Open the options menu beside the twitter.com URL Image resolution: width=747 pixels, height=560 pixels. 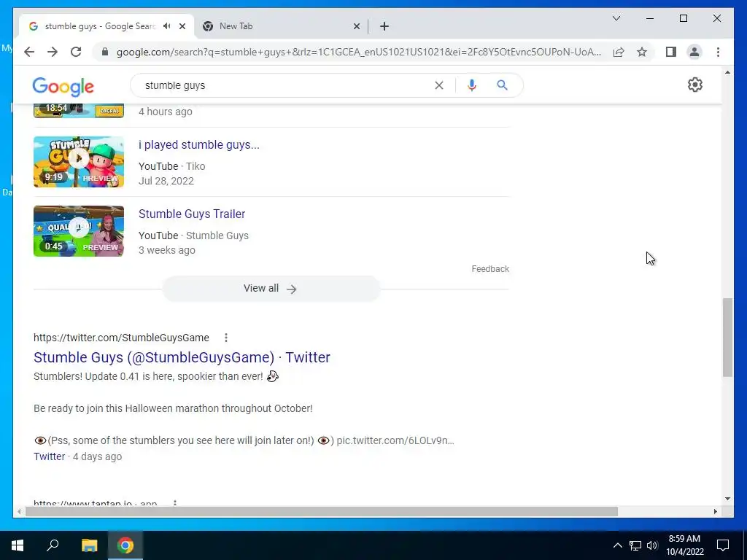point(226,338)
